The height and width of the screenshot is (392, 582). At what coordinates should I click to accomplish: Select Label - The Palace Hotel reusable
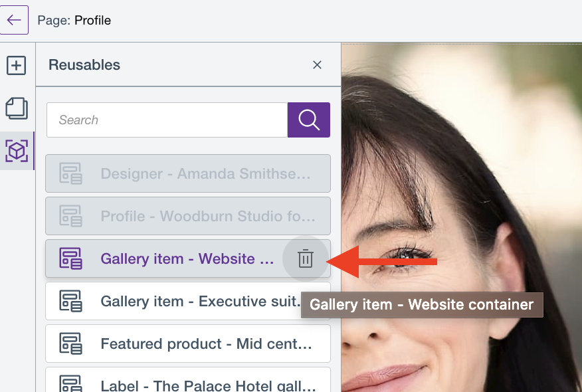coord(207,384)
